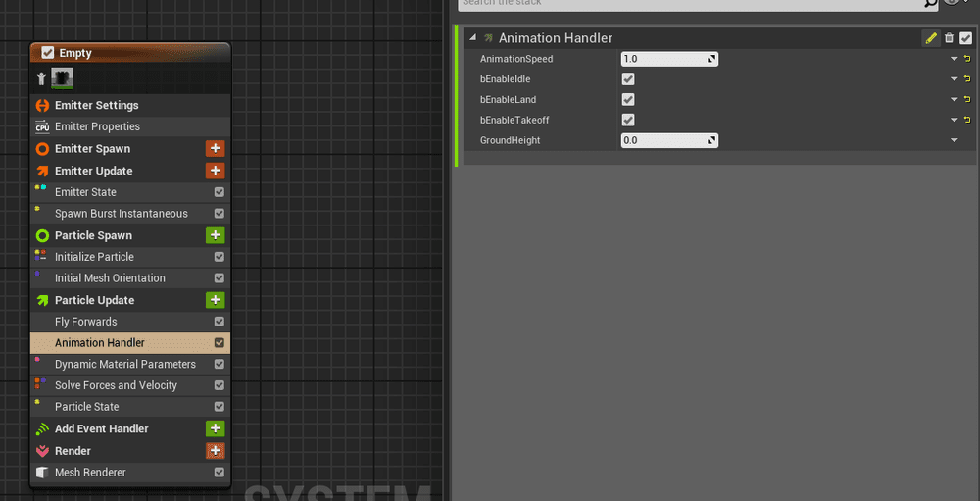
Task: Click AnimationSpeed value field 1.0
Action: point(669,60)
